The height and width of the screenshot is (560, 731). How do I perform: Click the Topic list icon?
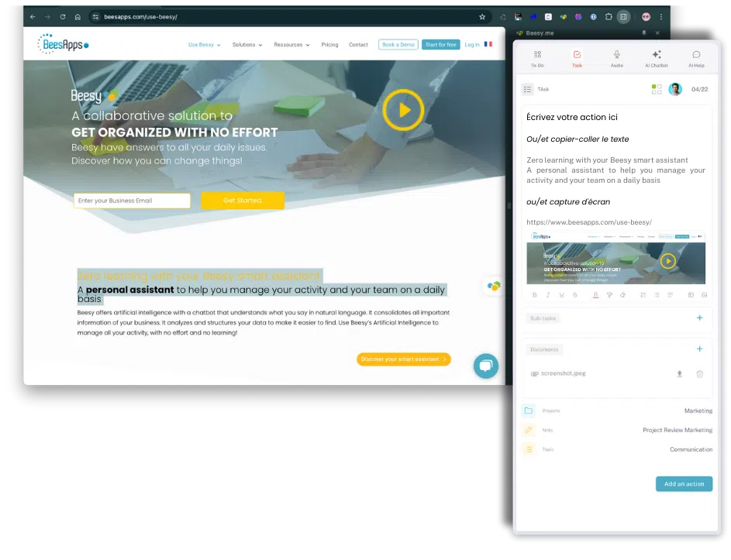pyautogui.click(x=529, y=449)
